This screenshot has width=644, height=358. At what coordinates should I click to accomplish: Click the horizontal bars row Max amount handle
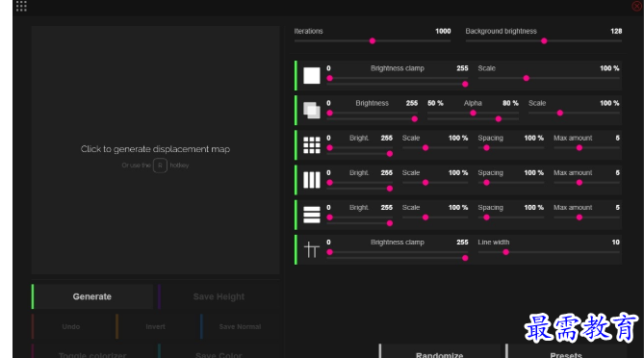click(x=580, y=217)
